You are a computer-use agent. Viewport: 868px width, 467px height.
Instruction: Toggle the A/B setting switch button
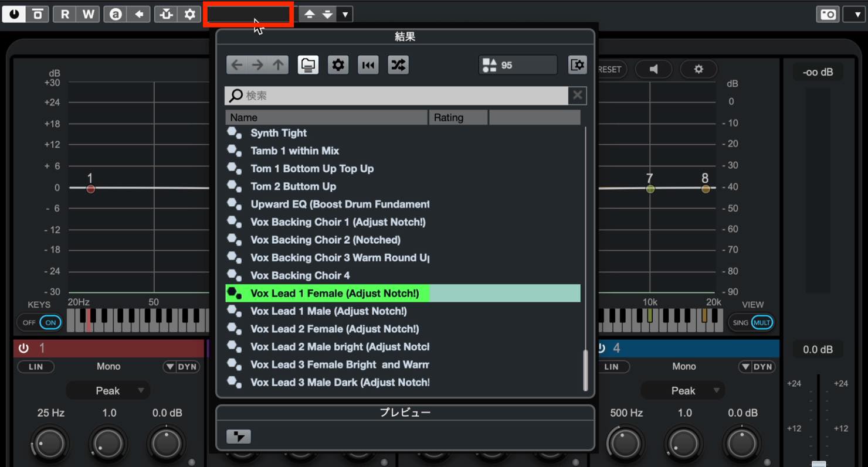click(x=116, y=14)
